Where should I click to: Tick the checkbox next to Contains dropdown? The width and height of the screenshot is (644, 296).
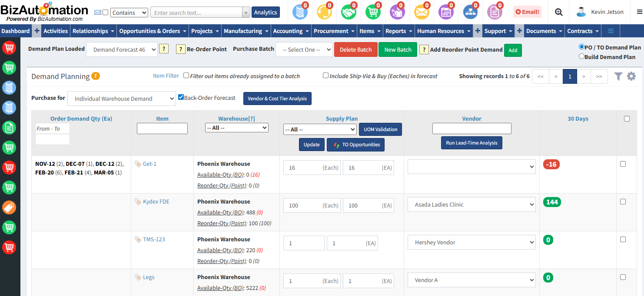tap(105, 13)
